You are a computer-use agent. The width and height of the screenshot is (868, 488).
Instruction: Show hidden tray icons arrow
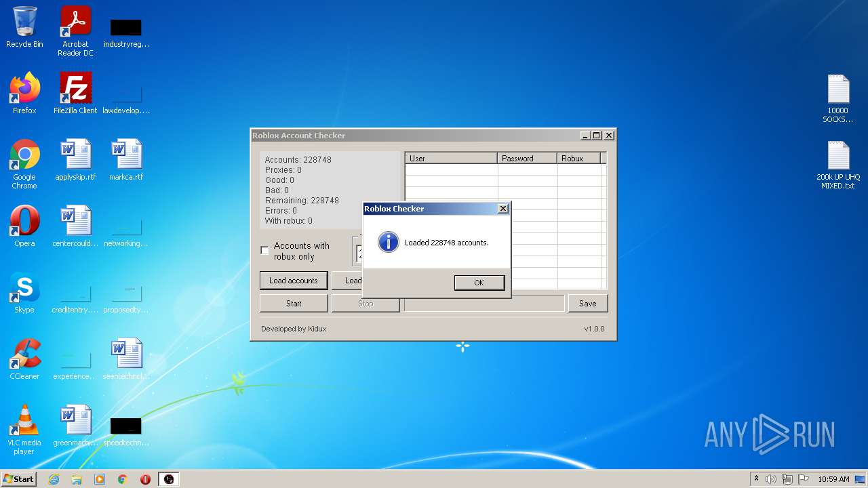756,479
